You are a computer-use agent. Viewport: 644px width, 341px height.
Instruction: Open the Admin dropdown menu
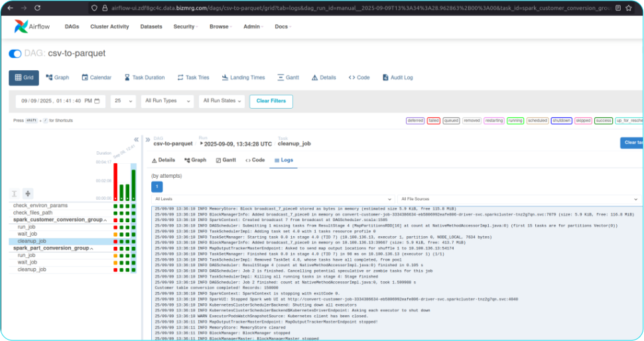tap(253, 27)
